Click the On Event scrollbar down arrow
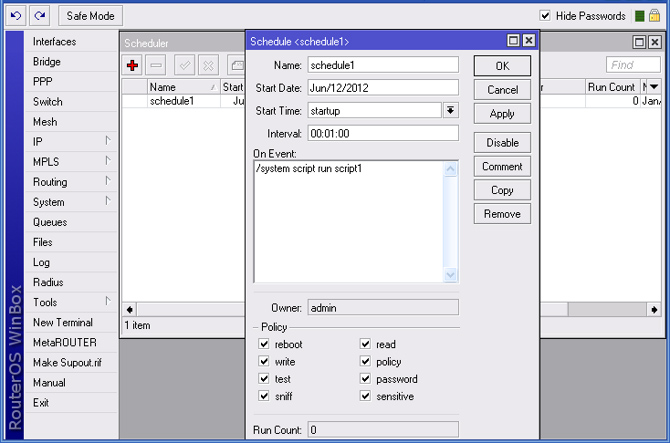The width and height of the screenshot is (670, 443). (450, 275)
